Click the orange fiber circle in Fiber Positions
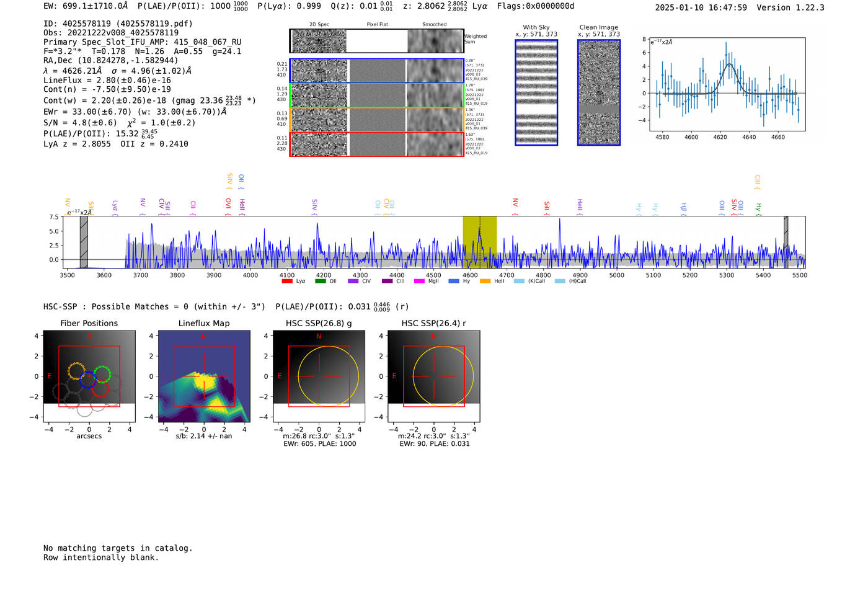The width and height of the screenshot is (868, 591). pyautogui.click(x=77, y=371)
